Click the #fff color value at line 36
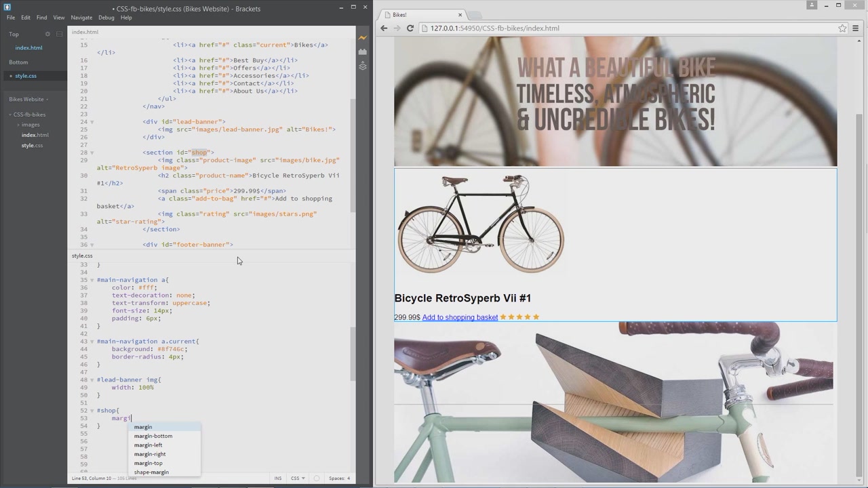Screen dimensions: 868x488 [x=148, y=287]
